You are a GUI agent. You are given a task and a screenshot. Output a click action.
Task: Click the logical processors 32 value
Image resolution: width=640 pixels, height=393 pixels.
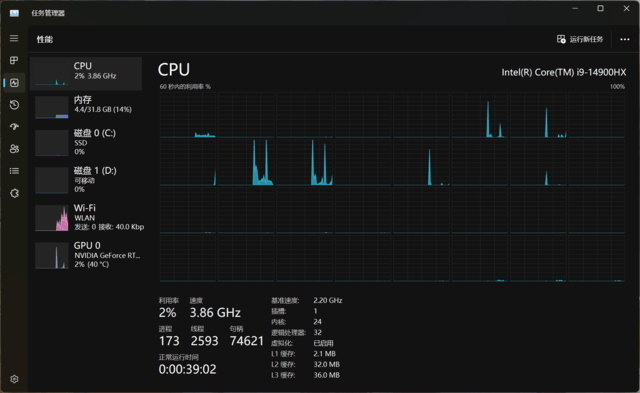click(x=318, y=332)
